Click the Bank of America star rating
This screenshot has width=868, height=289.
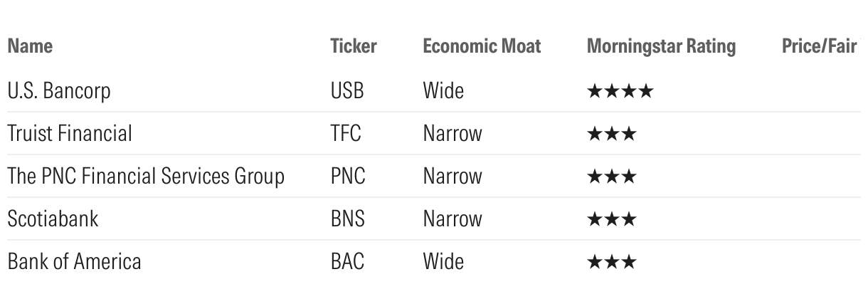click(611, 262)
